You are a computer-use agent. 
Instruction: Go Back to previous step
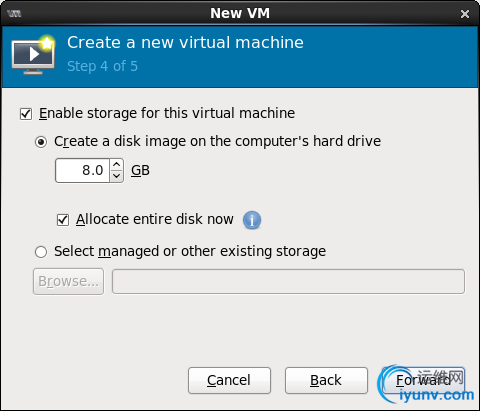point(326,380)
